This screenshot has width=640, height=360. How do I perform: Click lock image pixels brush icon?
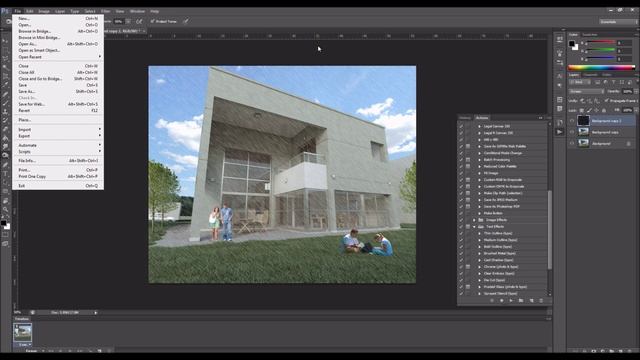(589, 110)
